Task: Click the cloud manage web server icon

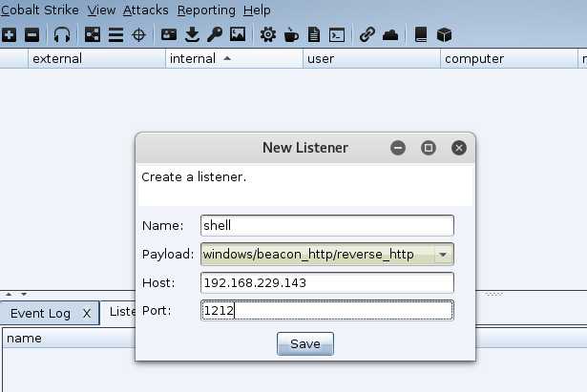Action: coord(390,35)
